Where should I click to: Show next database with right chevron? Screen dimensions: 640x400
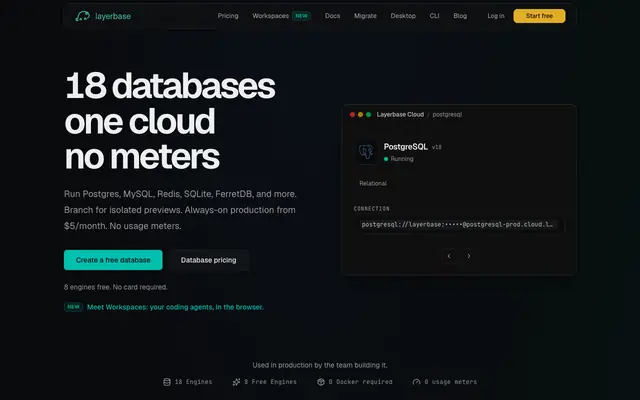(469, 256)
